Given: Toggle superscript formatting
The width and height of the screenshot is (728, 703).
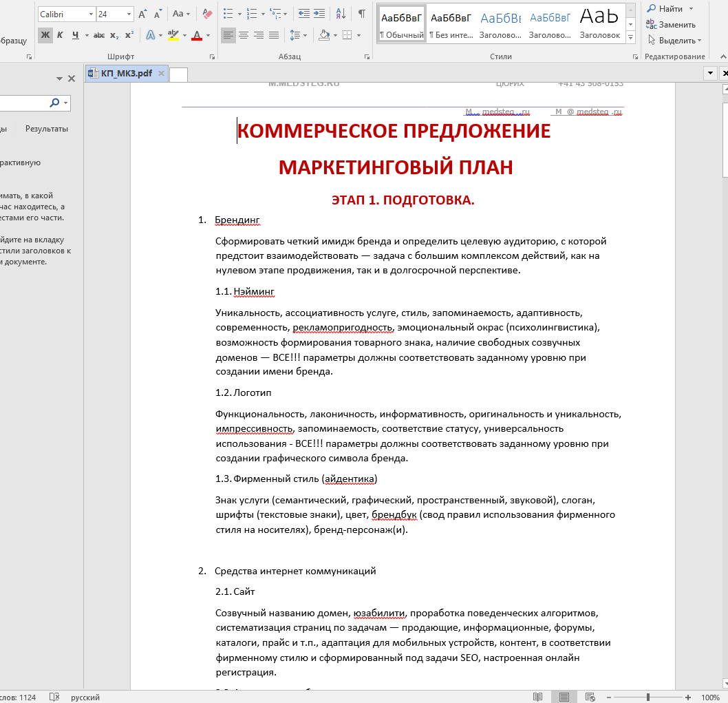Looking at the screenshot, I should [x=129, y=35].
